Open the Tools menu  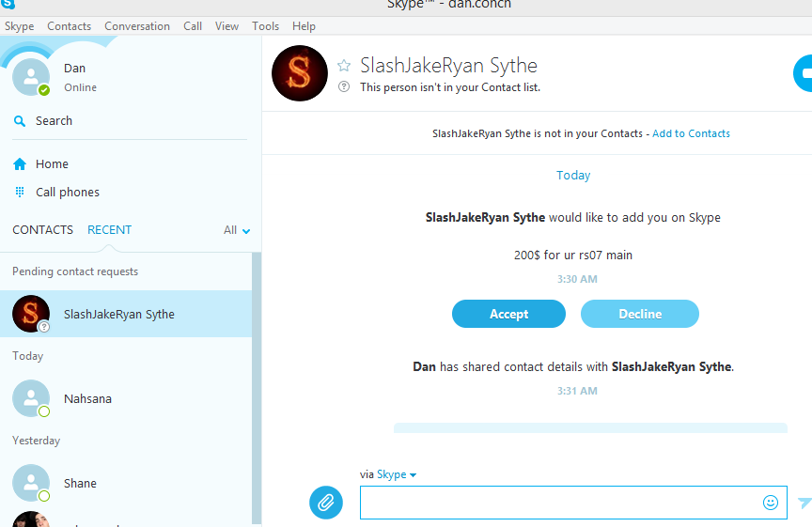tap(265, 26)
